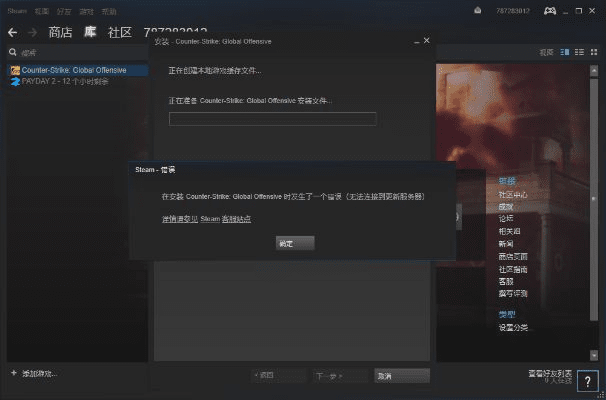606x400 pixels.
Task: Click the 下一步 next button in install dialog
Action: (340, 376)
